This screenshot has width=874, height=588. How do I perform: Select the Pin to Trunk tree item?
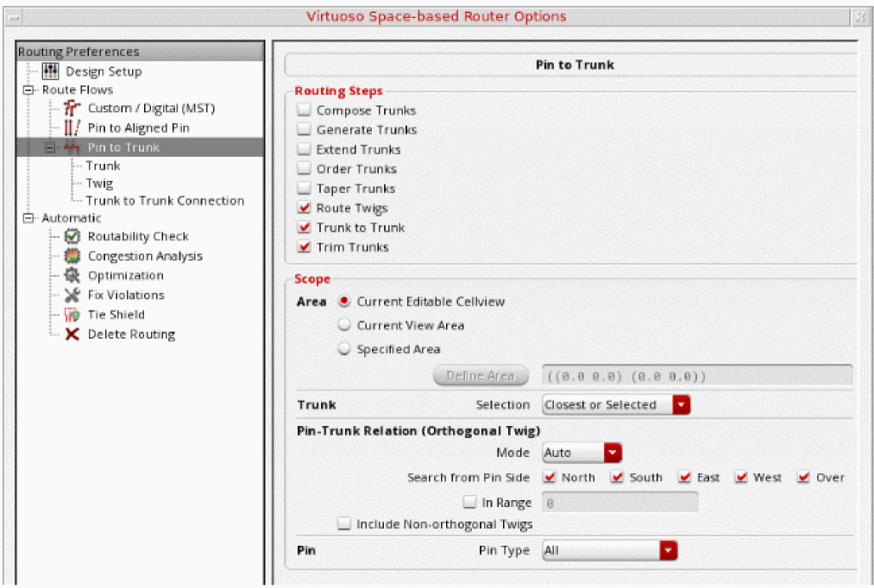(x=123, y=147)
